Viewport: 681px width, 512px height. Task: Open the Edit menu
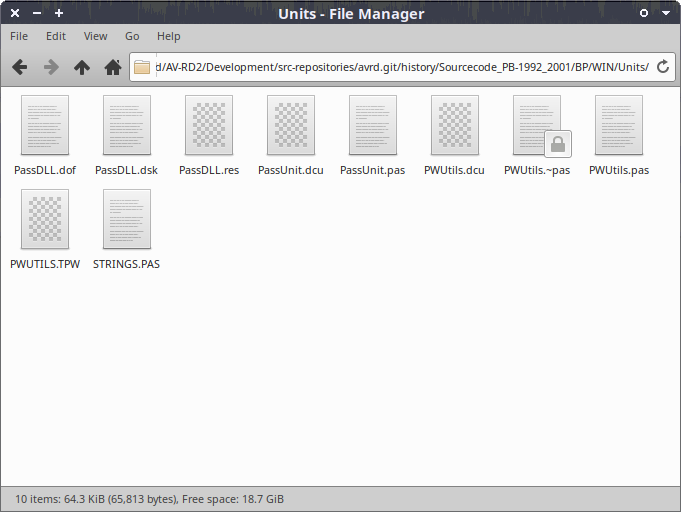pos(56,36)
